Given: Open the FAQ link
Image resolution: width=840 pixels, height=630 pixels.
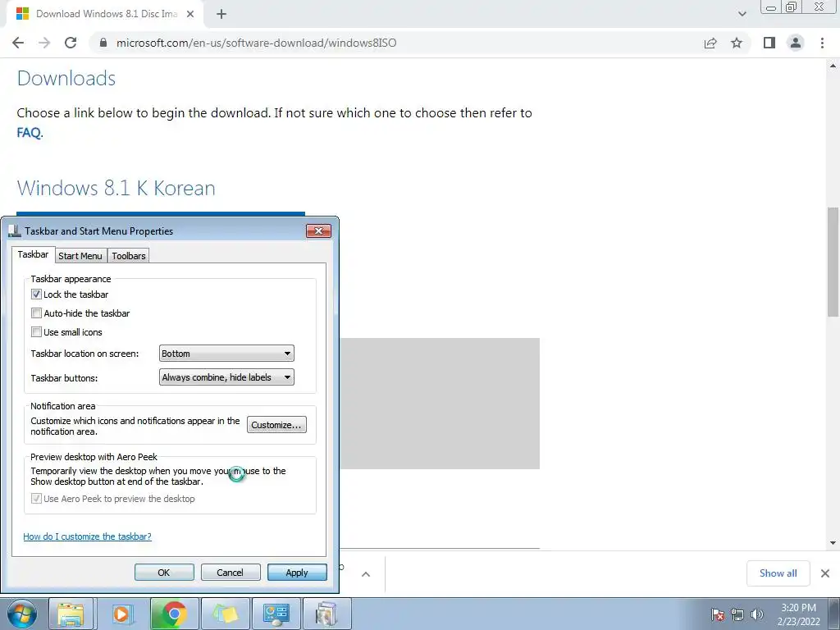Looking at the screenshot, I should (29, 132).
